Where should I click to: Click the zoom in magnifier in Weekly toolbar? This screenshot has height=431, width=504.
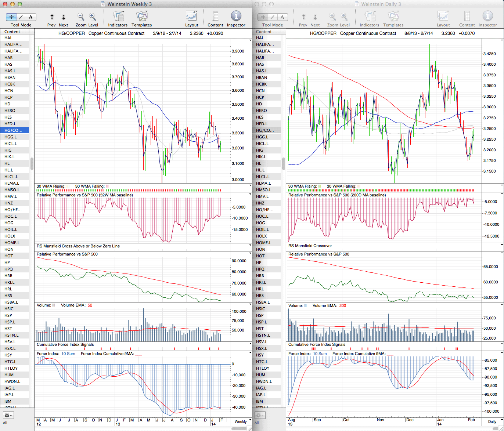(93, 17)
